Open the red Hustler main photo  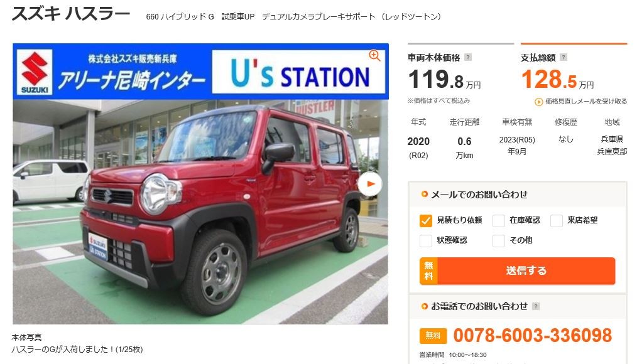[x=200, y=212]
